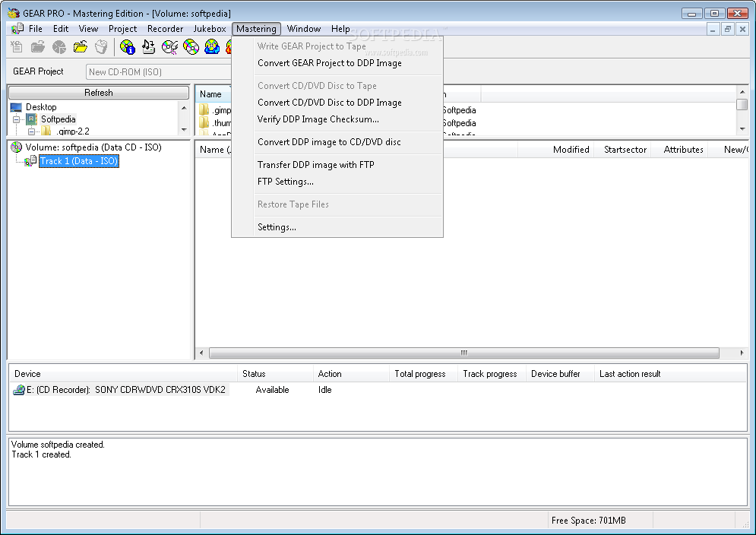
Task: Collapse the Softpedia tree node
Action: click(17, 119)
